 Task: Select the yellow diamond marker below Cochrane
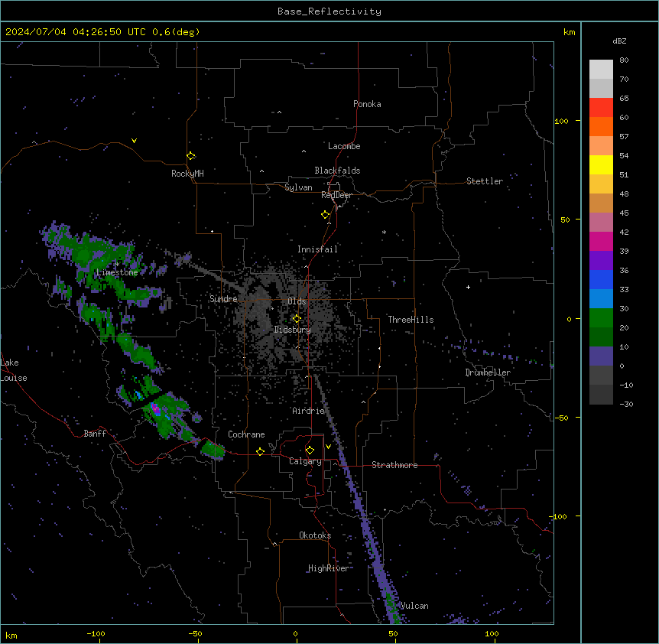pyautogui.click(x=260, y=451)
